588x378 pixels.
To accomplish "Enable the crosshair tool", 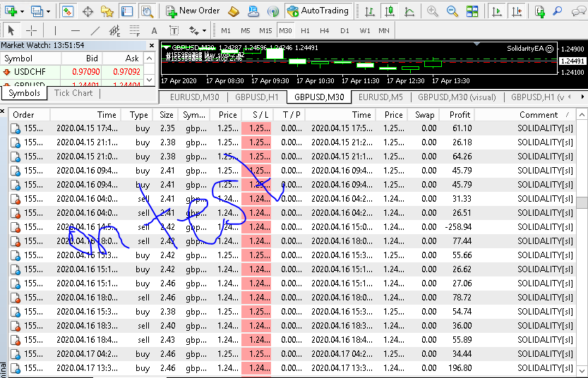I will pyautogui.click(x=31, y=31).
